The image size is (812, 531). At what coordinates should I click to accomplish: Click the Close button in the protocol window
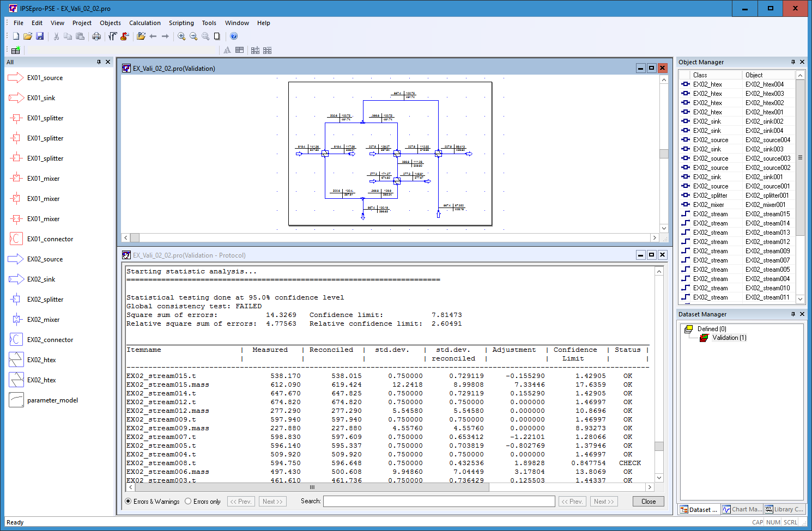tap(649, 502)
